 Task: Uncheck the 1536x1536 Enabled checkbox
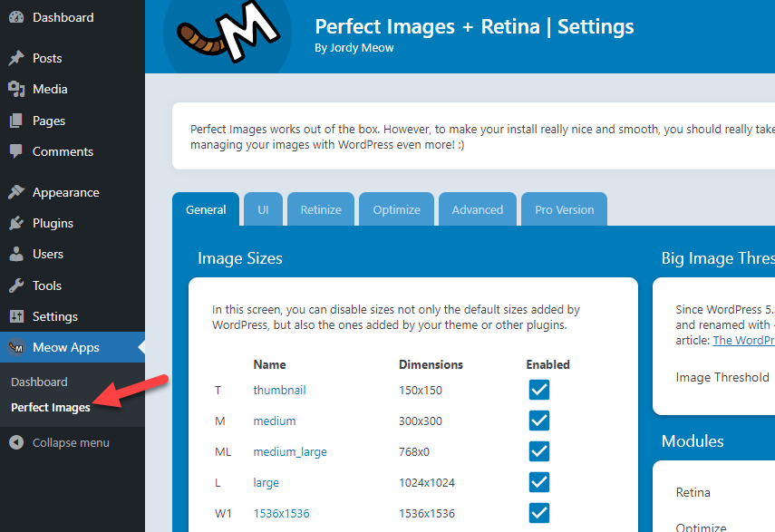pos(538,513)
